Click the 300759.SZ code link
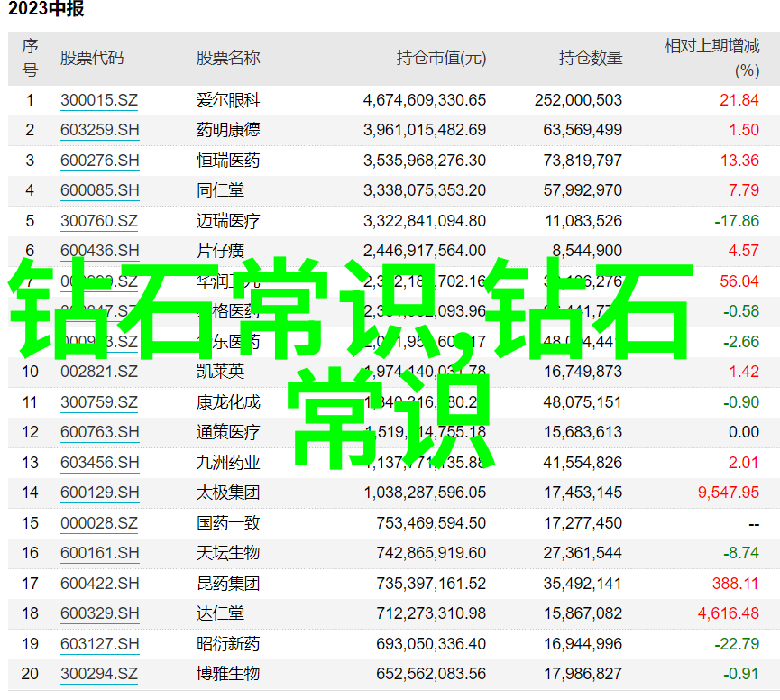Viewport: 780px width, 700px height. tap(99, 402)
